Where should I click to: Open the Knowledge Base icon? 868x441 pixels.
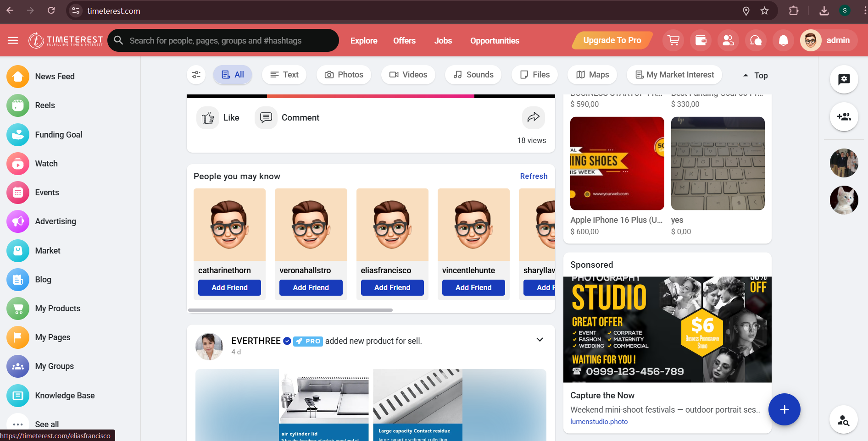click(18, 396)
